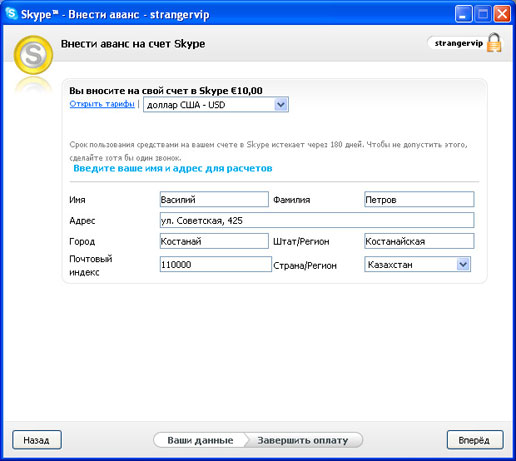This screenshot has width=516, height=461.
Task: Minimize the Skype window
Action: [463, 14]
